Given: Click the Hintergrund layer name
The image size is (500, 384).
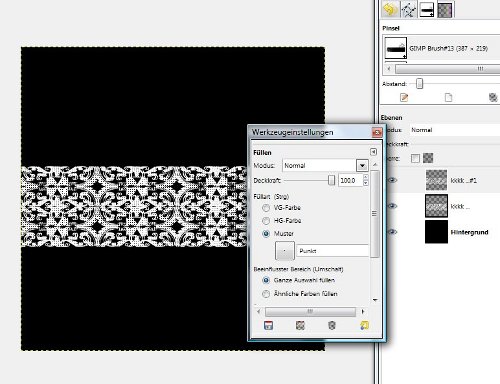Looking at the screenshot, I should (469, 232).
